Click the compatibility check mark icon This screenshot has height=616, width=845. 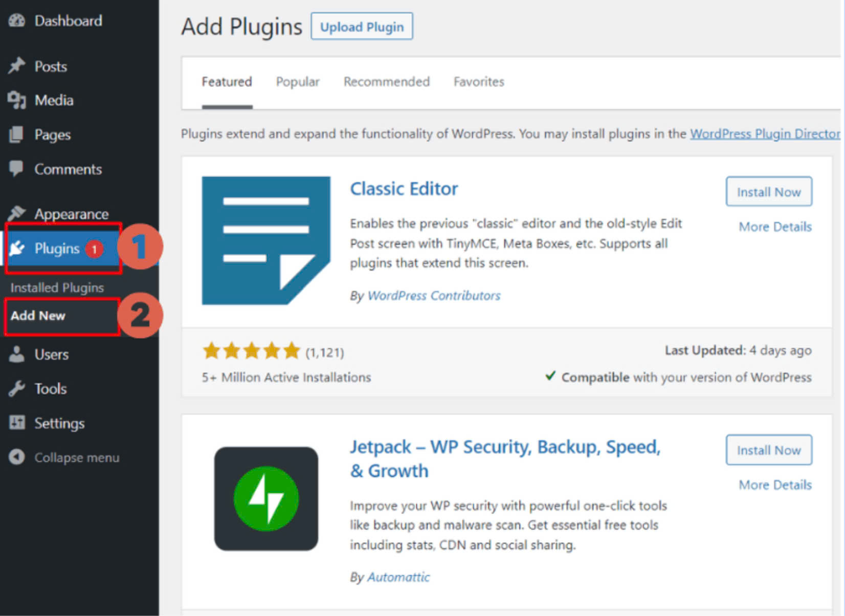coord(550,376)
